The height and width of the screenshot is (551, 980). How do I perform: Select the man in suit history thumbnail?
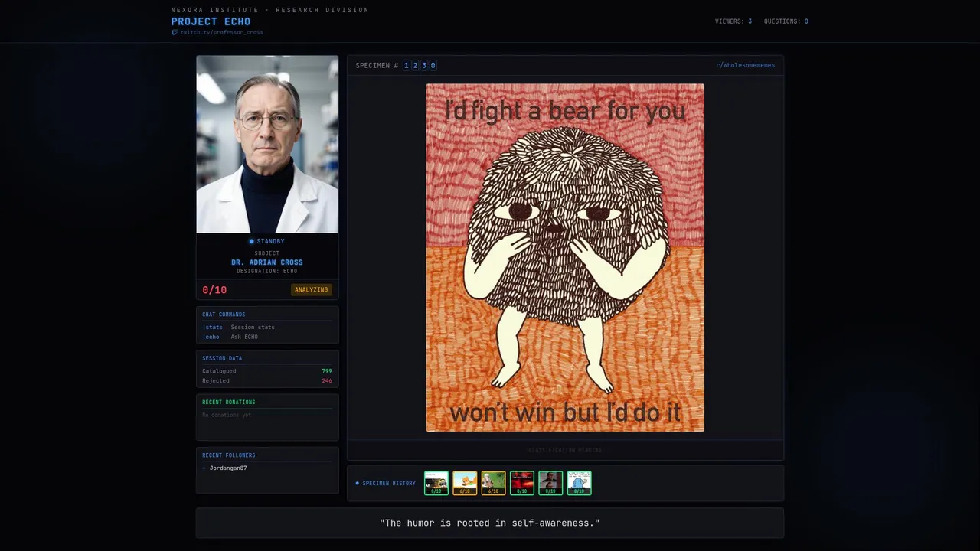point(550,483)
